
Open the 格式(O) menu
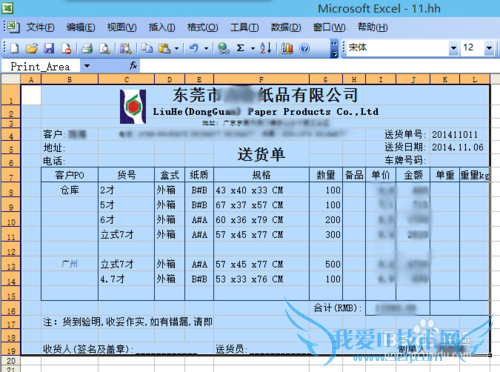pyautogui.click(x=203, y=27)
